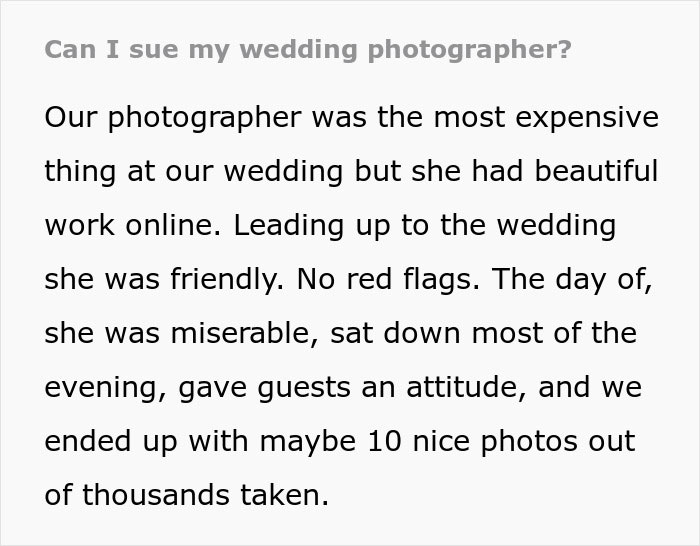Click the phrase 'of thousands taken.'
The height and width of the screenshot is (546, 700).
pos(187,495)
